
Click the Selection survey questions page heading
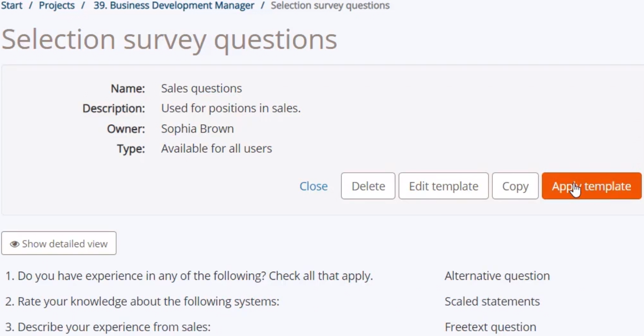pyautogui.click(x=169, y=39)
